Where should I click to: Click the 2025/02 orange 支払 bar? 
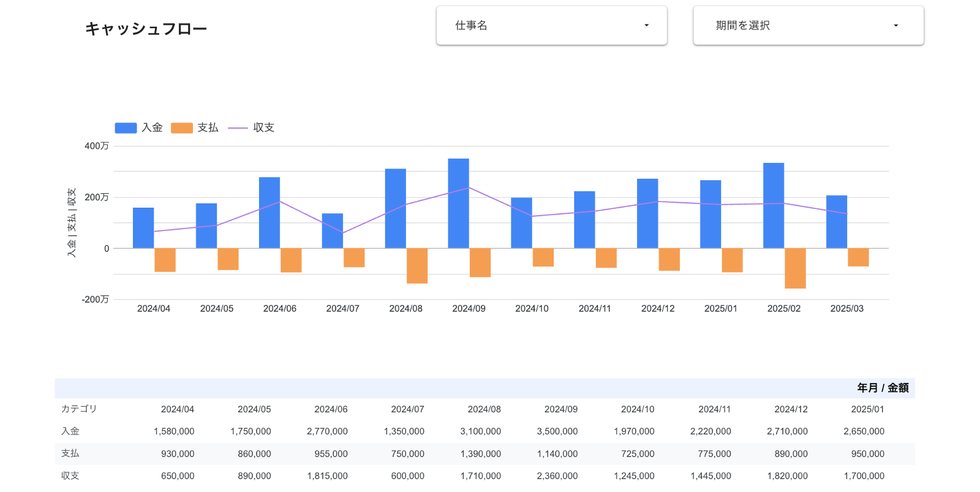pyautogui.click(x=795, y=268)
